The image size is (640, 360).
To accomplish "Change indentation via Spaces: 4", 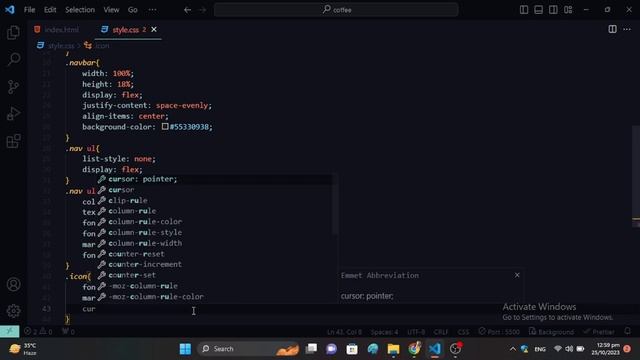I will click(384, 332).
